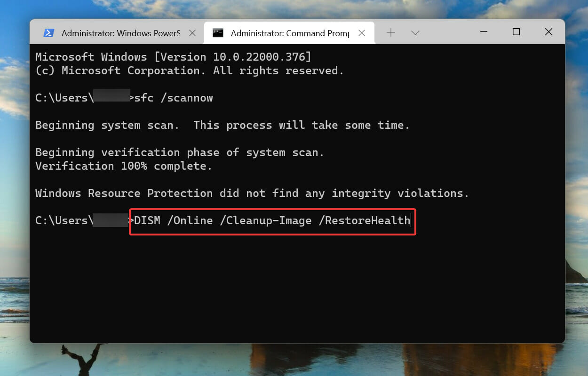Maximize the Terminal window
Image resolution: width=588 pixels, height=376 pixels.
[x=516, y=32]
